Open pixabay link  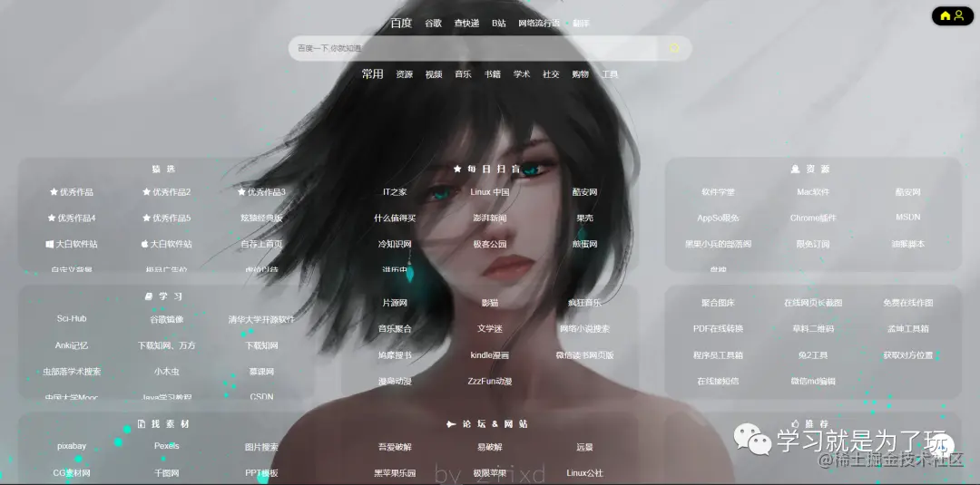pyautogui.click(x=72, y=446)
